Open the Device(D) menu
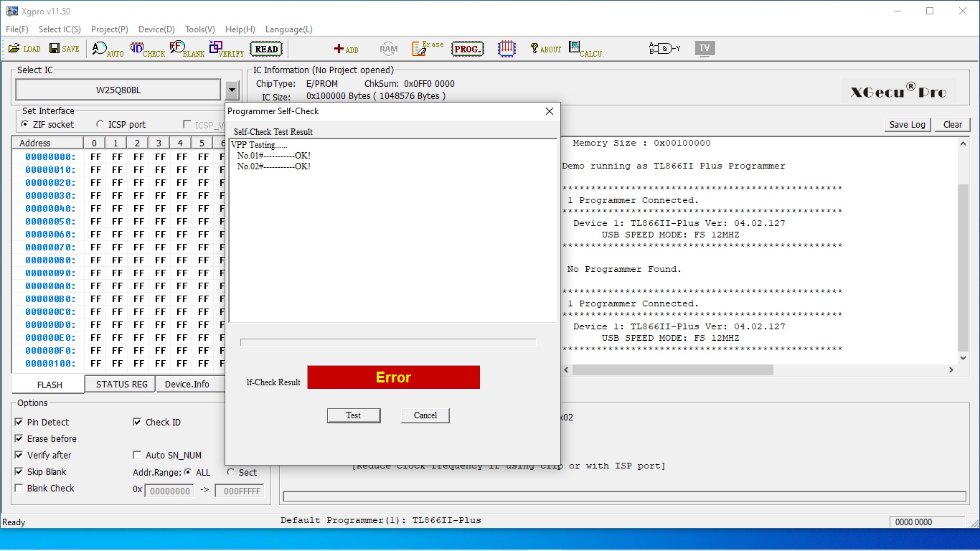Viewport: 980px width, 551px height. pyautogui.click(x=156, y=29)
